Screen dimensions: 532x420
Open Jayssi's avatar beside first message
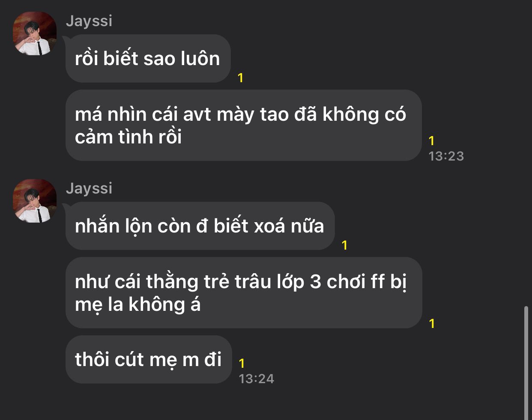[x=35, y=33]
